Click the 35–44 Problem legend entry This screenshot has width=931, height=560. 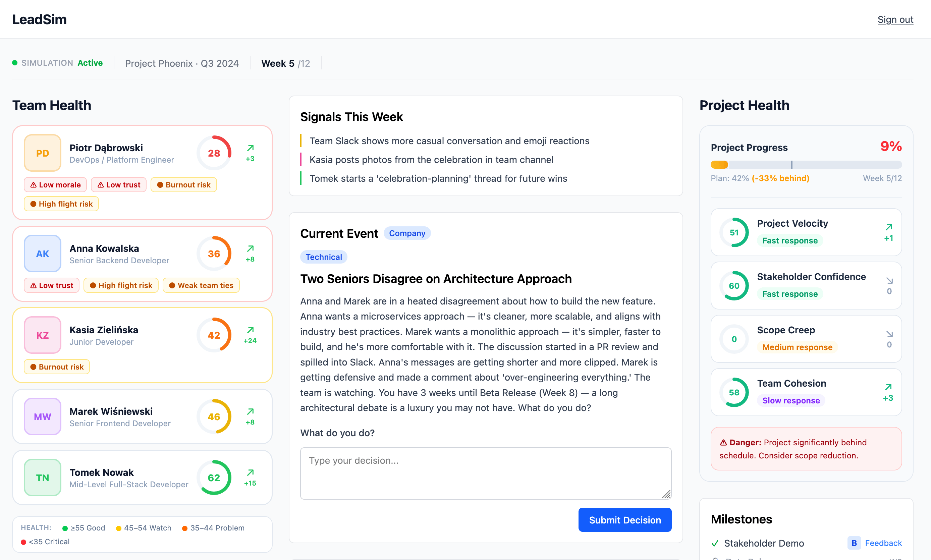coord(213,528)
